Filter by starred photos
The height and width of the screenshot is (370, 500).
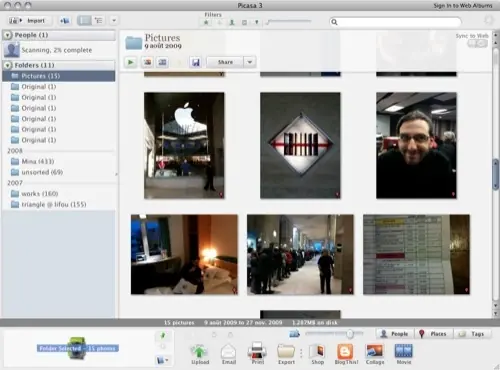[206, 22]
